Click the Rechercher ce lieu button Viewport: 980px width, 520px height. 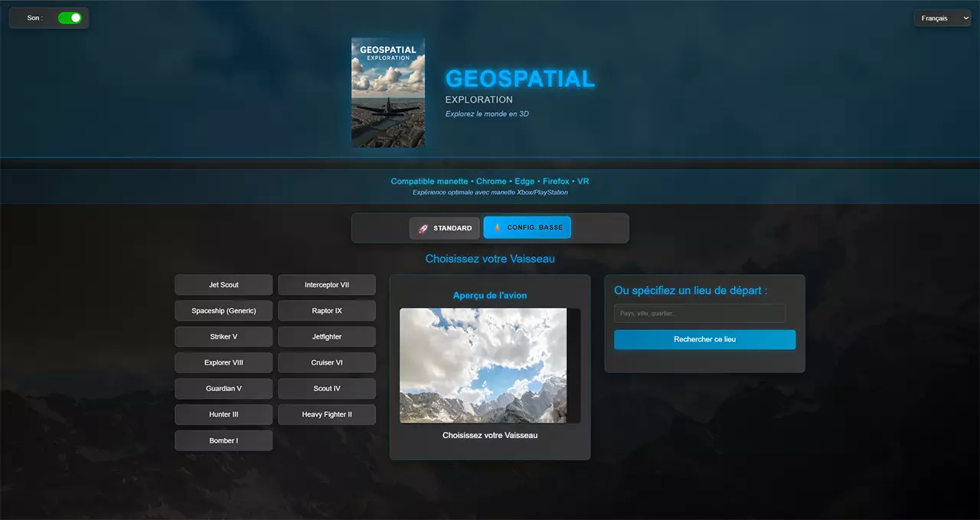704,339
